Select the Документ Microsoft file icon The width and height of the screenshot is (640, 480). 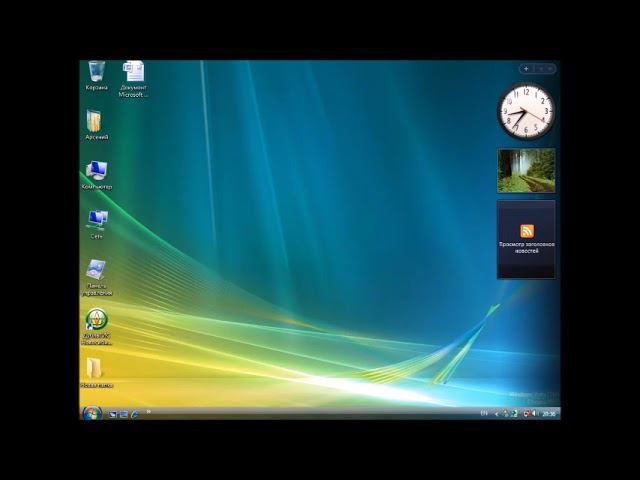[133, 79]
